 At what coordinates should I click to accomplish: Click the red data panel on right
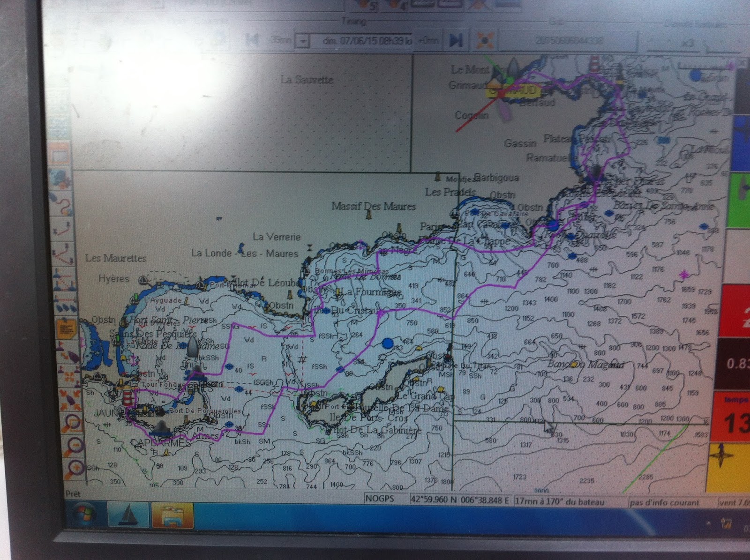[x=734, y=310]
